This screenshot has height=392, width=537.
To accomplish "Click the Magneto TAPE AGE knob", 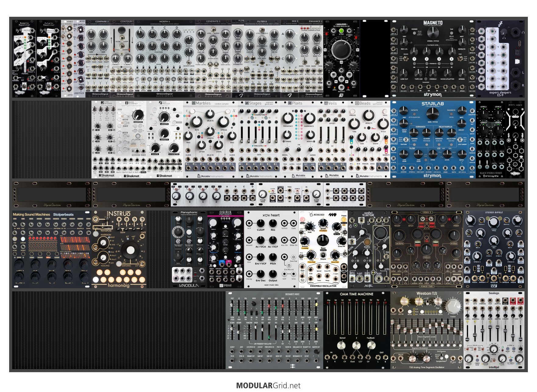I will (418, 73).
